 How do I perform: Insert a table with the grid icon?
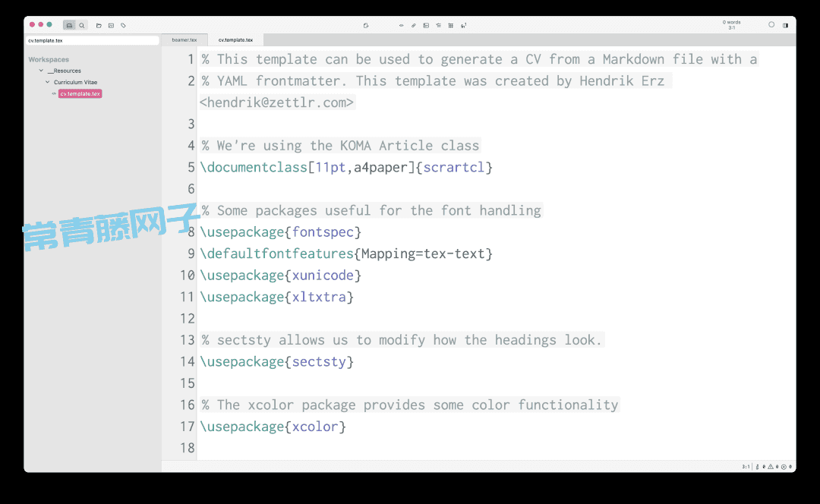click(x=451, y=25)
